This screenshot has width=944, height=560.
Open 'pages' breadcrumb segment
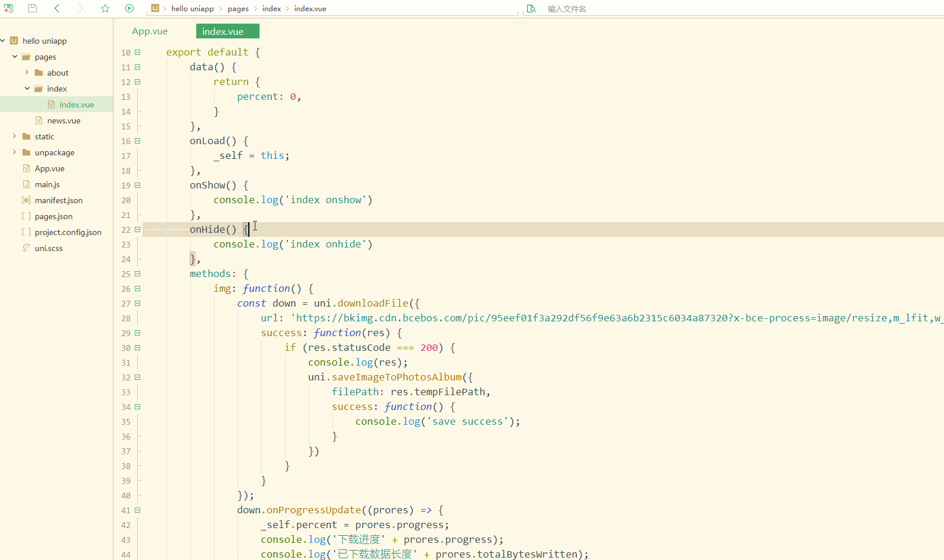click(x=238, y=9)
